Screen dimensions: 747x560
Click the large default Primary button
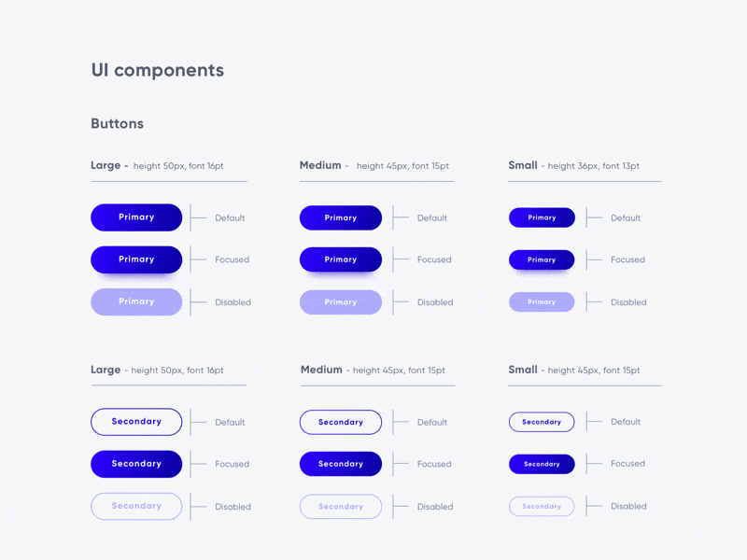tap(136, 217)
